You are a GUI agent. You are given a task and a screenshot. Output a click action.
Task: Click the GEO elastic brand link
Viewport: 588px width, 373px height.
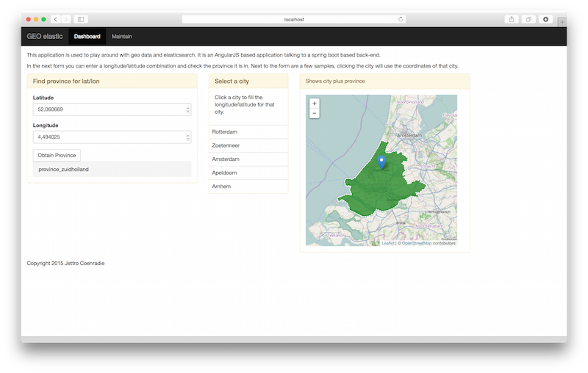click(45, 36)
